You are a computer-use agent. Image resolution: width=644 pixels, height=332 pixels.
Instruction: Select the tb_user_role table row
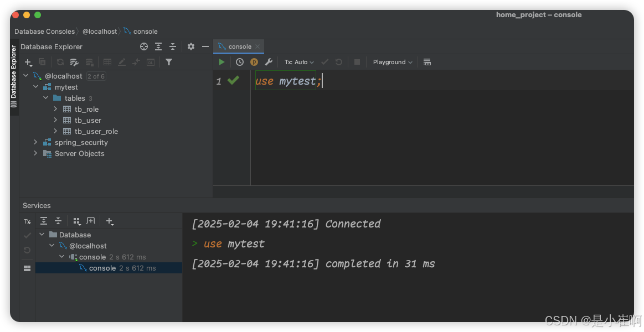(116, 131)
